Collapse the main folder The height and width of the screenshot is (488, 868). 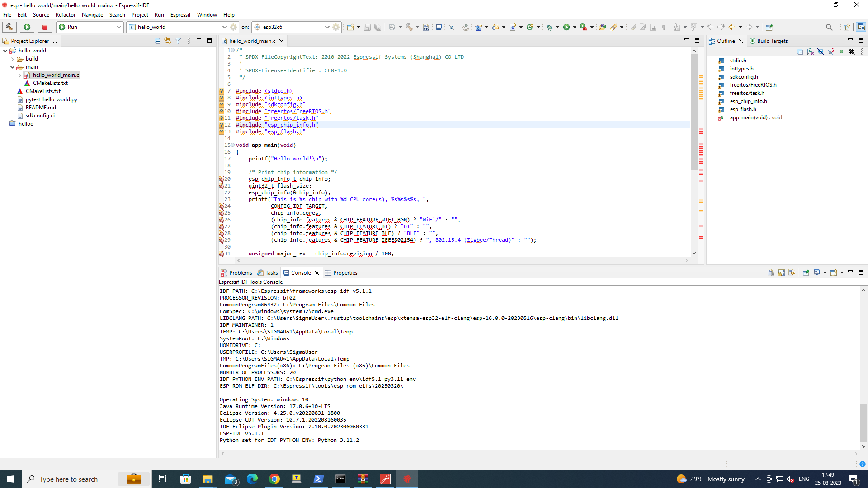coord(12,67)
